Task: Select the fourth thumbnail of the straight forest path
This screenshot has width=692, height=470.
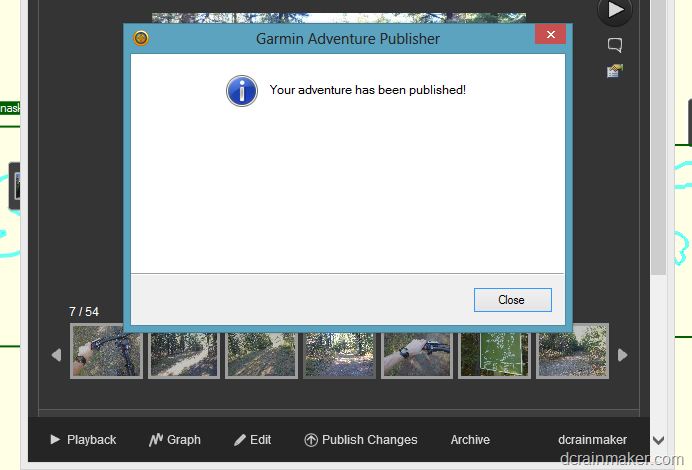Action: coord(339,355)
